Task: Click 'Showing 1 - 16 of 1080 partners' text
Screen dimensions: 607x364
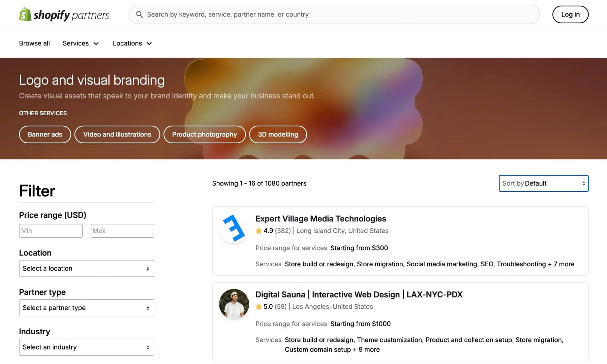Action: click(259, 183)
